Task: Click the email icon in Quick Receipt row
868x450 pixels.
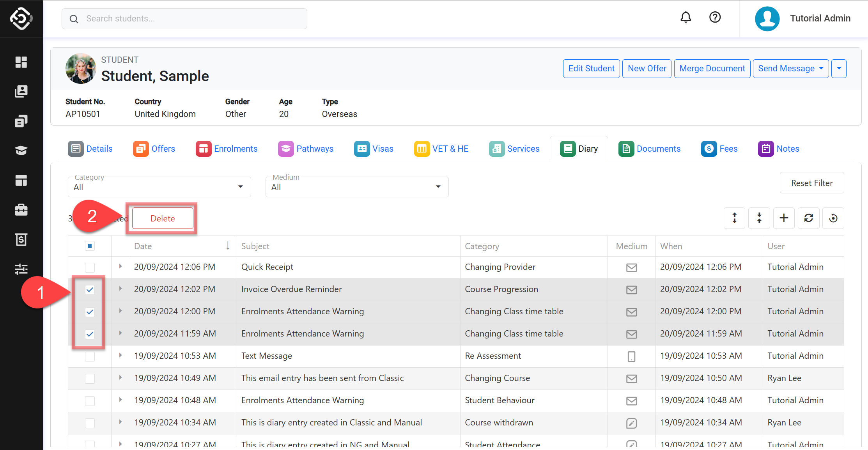Action: pyautogui.click(x=632, y=268)
